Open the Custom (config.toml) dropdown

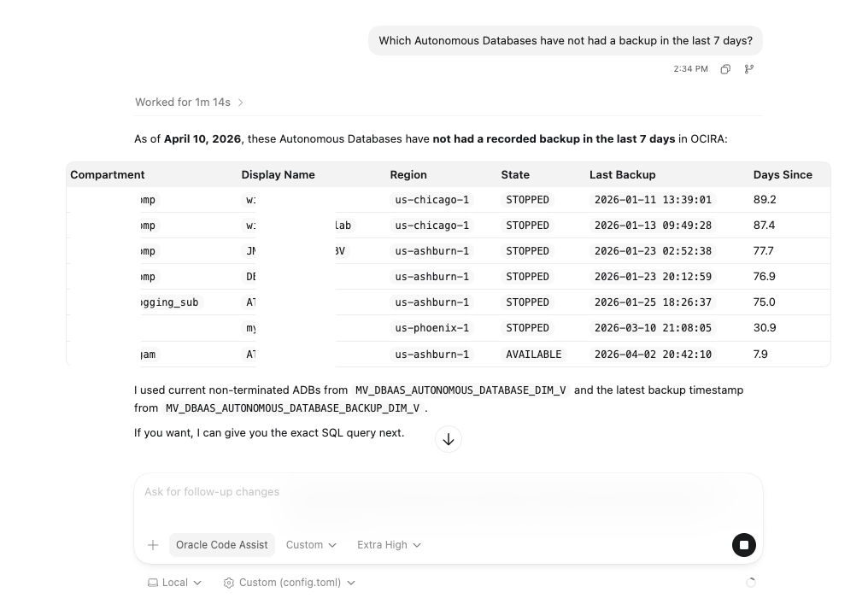290,583
